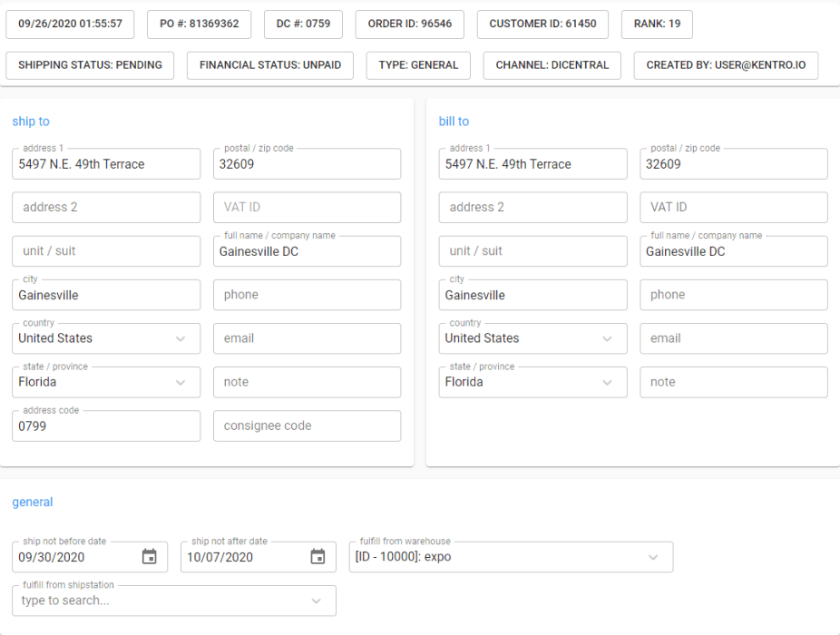Click the ship to address code field
The height and width of the screenshot is (635, 840).
[106, 425]
